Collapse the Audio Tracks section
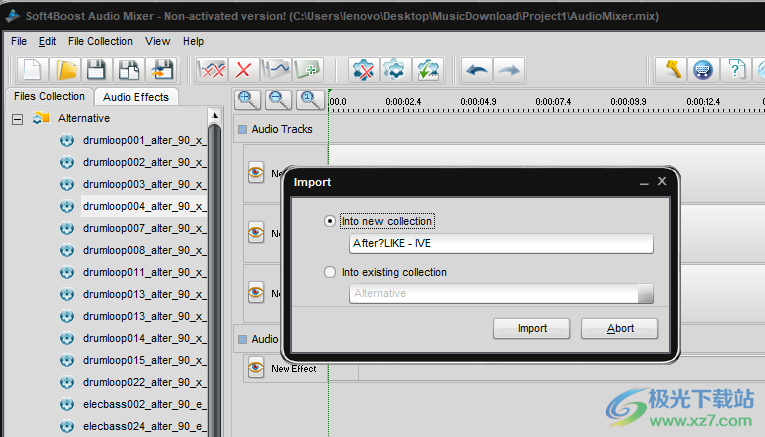The height and width of the screenshot is (437, 765). [241, 129]
